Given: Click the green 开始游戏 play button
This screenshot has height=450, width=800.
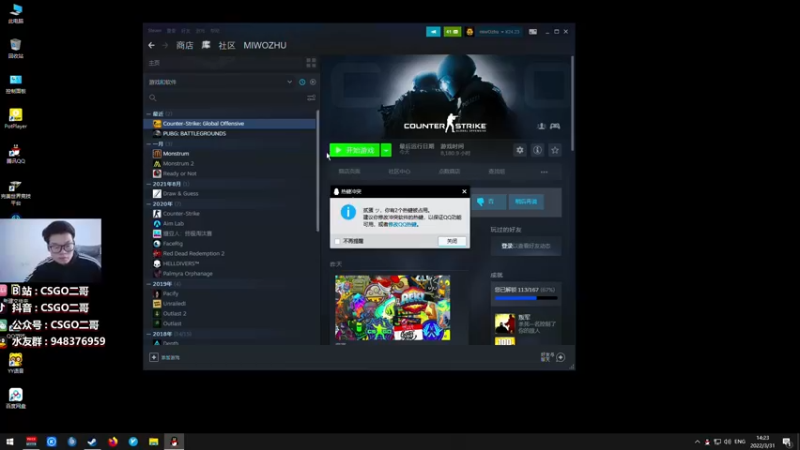Looking at the screenshot, I should pyautogui.click(x=355, y=150).
